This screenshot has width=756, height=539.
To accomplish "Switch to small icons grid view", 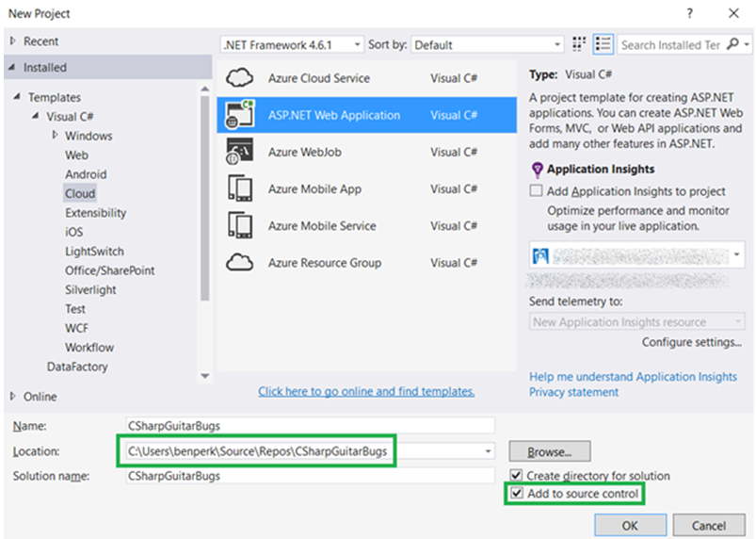I will click(579, 44).
